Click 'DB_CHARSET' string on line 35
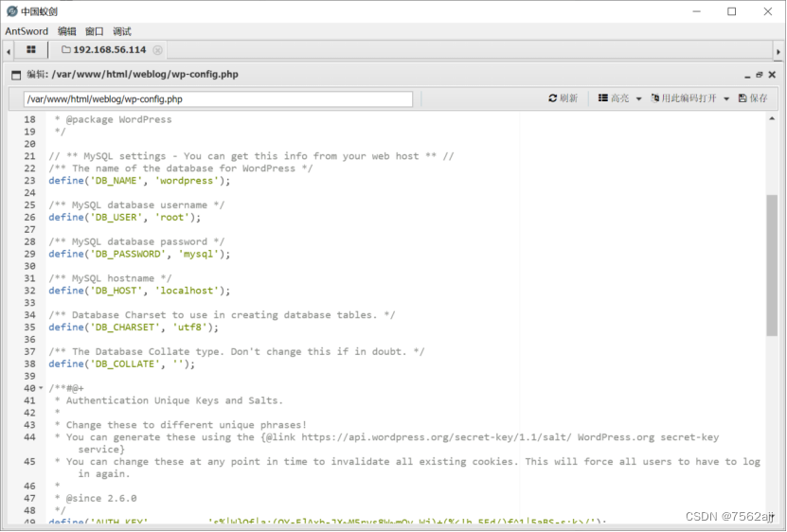This screenshot has width=787, height=532. 124,327
